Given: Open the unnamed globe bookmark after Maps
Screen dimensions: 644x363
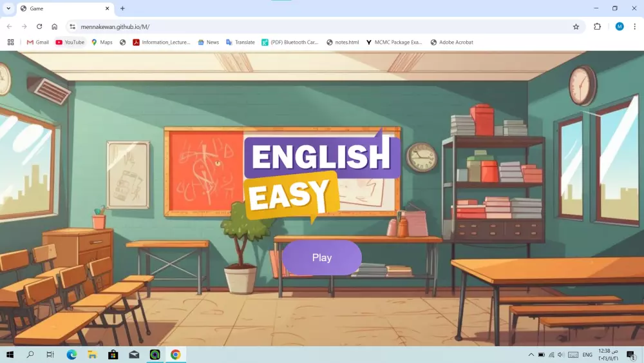Looking at the screenshot, I should click(x=123, y=43).
